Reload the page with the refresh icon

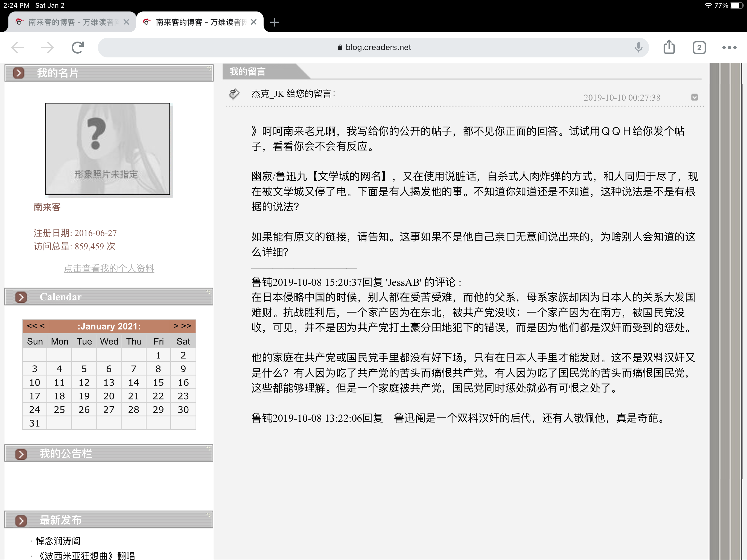tap(78, 47)
